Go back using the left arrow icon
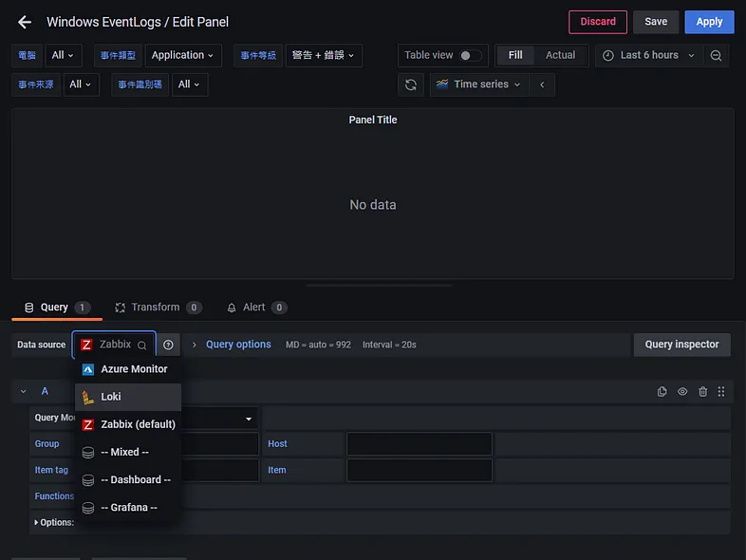Viewport: 746px width, 560px height. (25, 22)
